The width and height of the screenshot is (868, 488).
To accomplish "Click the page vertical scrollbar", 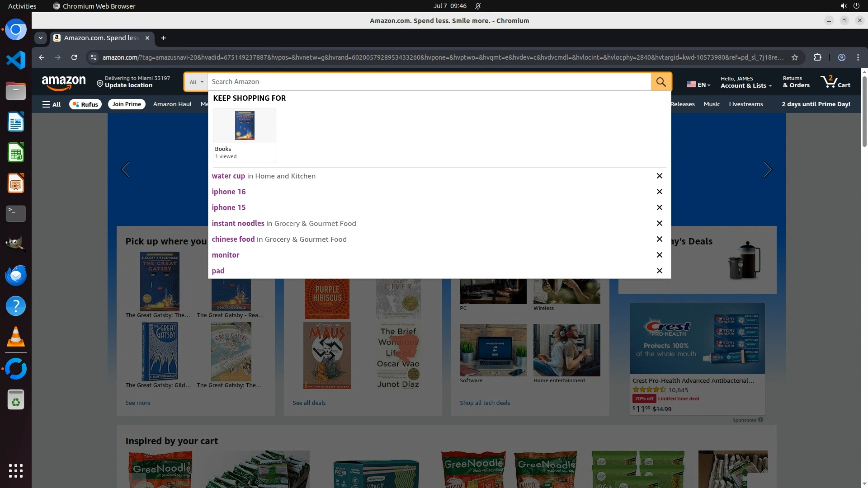I will [x=864, y=112].
